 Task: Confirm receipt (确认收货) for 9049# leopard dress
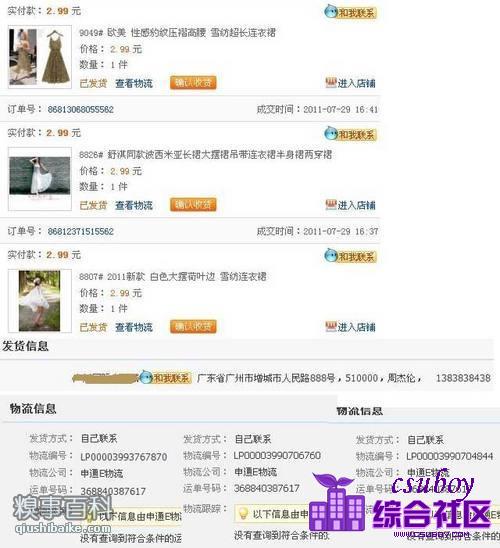tap(193, 83)
